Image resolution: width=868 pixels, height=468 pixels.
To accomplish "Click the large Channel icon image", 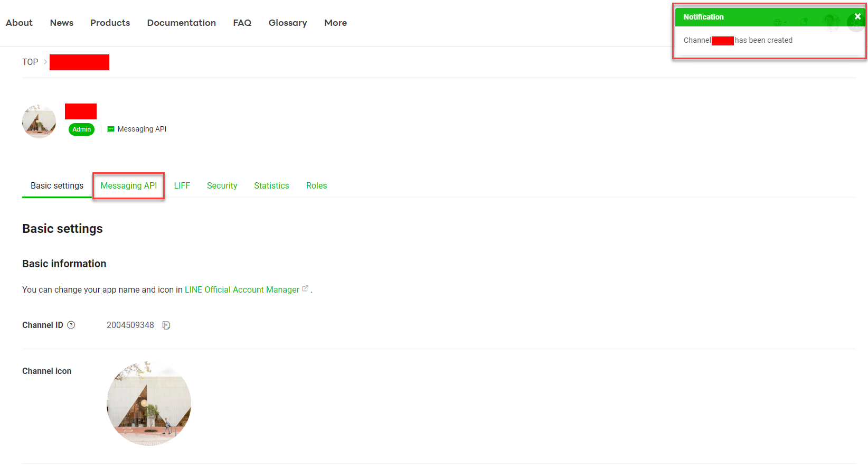I will click(x=149, y=404).
